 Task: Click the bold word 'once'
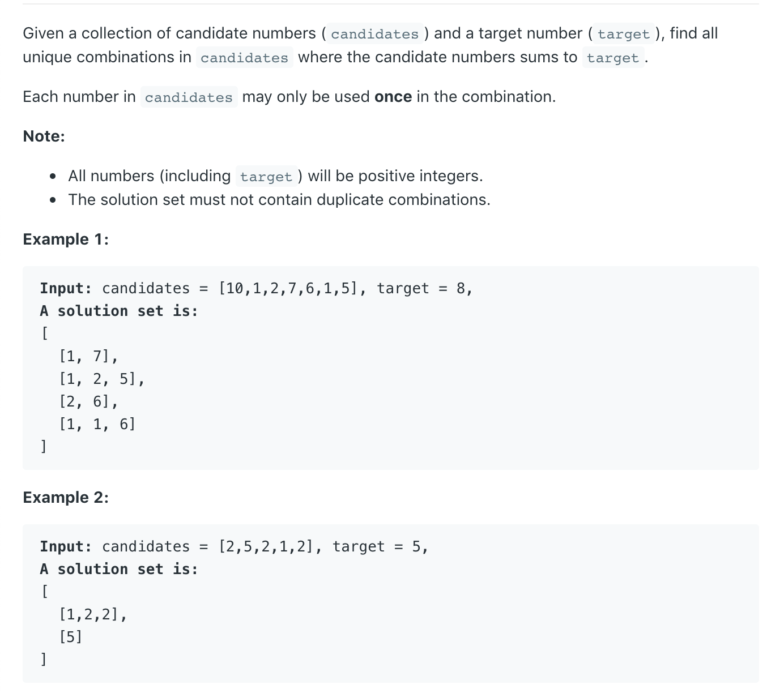click(393, 97)
